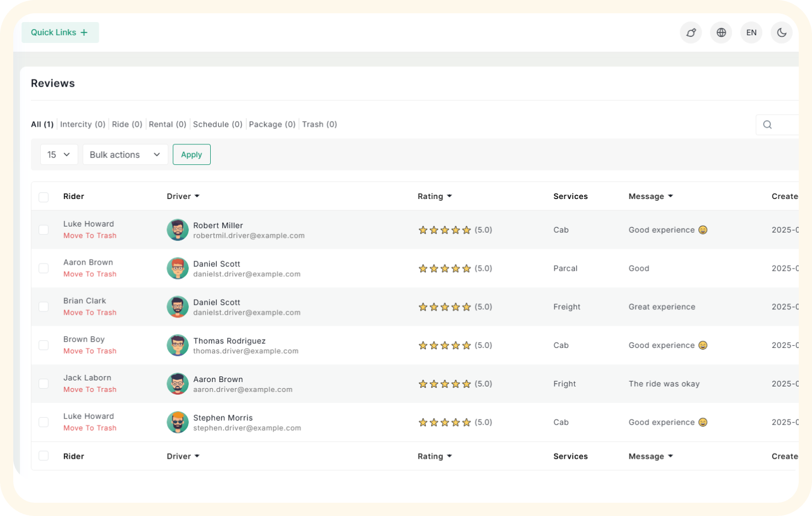812x516 pixels.
Task: Sort by top Message column header
Action: click(650, 196)
